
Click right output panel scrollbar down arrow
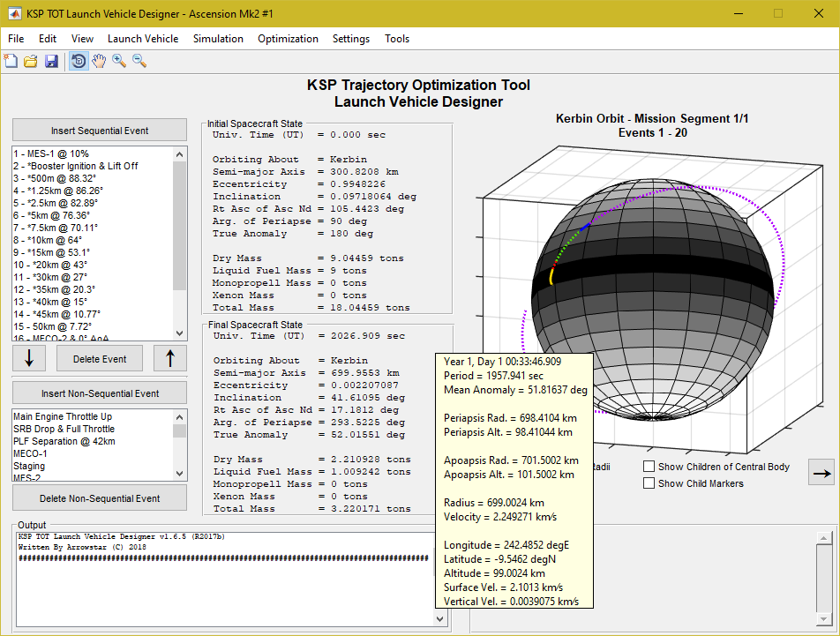click(x=823, y=619)
